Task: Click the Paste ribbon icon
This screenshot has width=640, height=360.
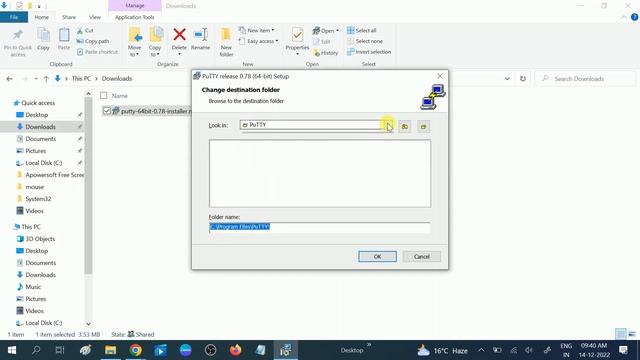Action: (64, 40)
